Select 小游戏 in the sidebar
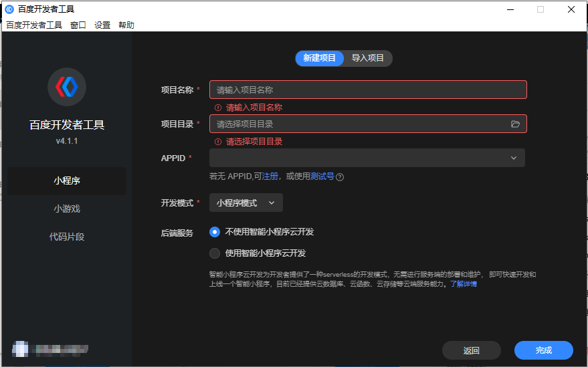 coord(67,209)
